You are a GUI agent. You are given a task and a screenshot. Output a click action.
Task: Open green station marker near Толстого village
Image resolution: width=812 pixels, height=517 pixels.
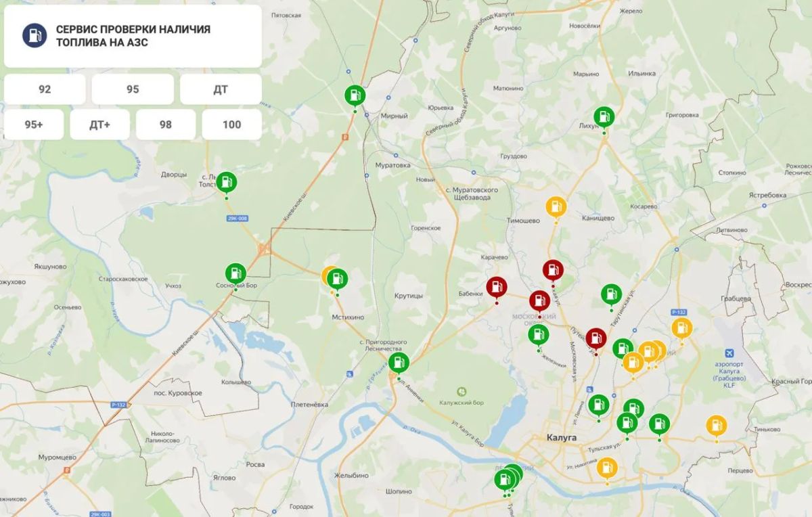pyautogui.click(x=227, y=182)
